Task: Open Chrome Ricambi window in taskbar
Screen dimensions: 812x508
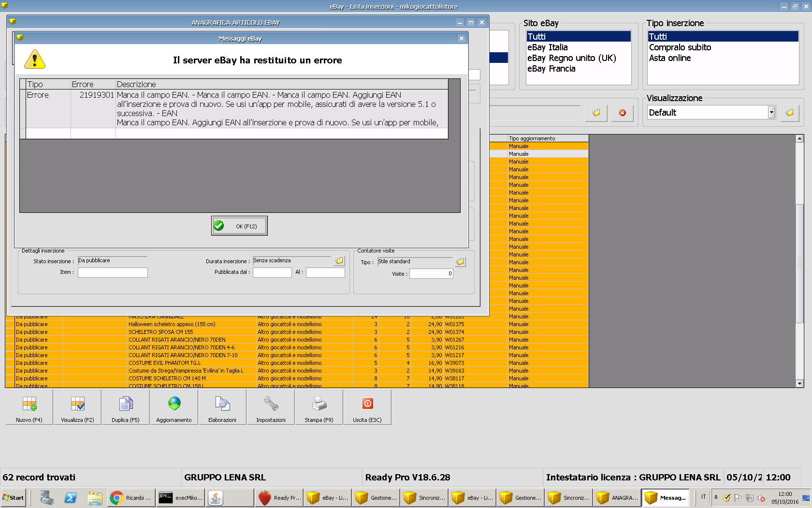Action: pos(131,498)
